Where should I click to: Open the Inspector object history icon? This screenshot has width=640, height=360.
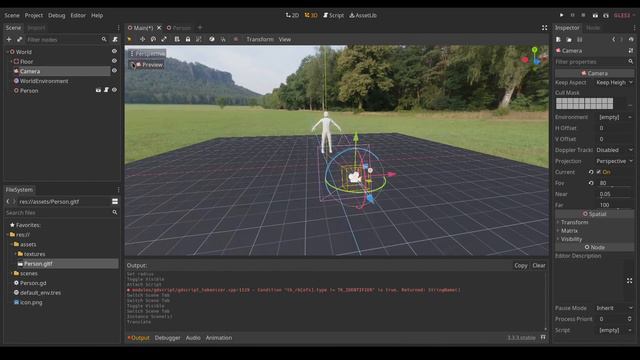pyautogui.click(x=631, y=40)
